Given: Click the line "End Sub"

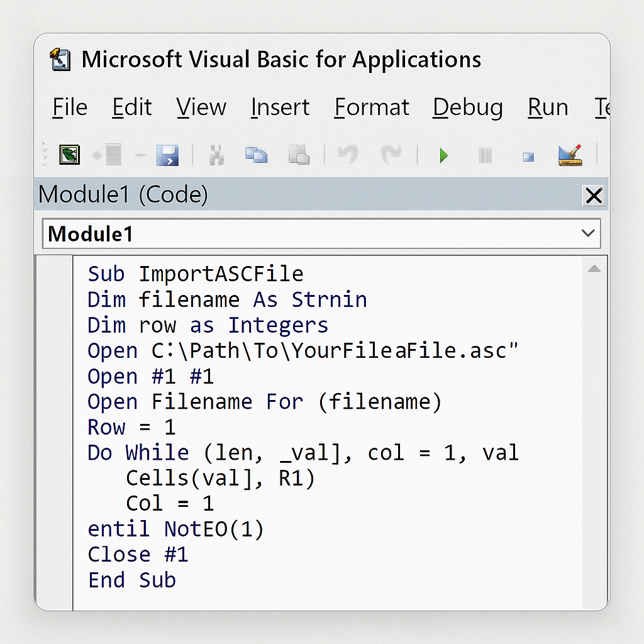Looking at the screenshot, I should click(132, 580).
